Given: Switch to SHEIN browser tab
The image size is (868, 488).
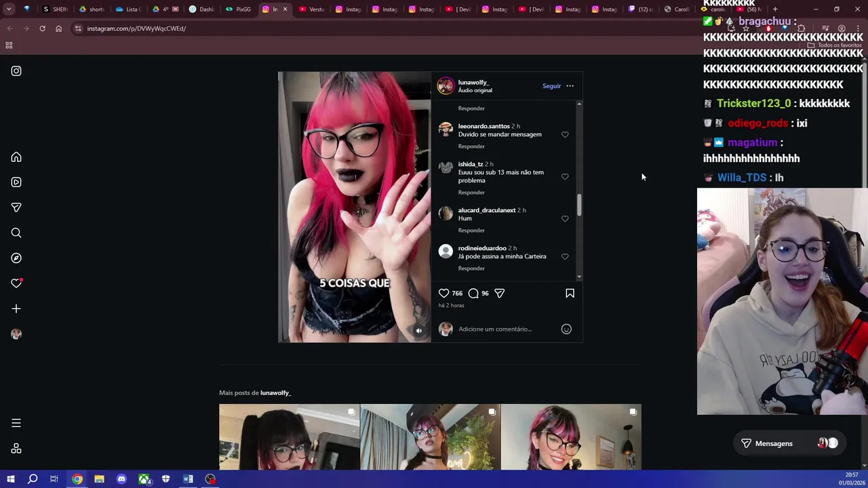Looking at the screenshot, I should click(56, 9).
